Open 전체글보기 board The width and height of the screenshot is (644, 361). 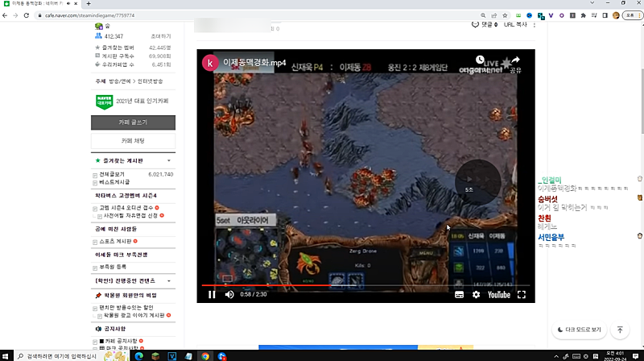click(112, 174)
